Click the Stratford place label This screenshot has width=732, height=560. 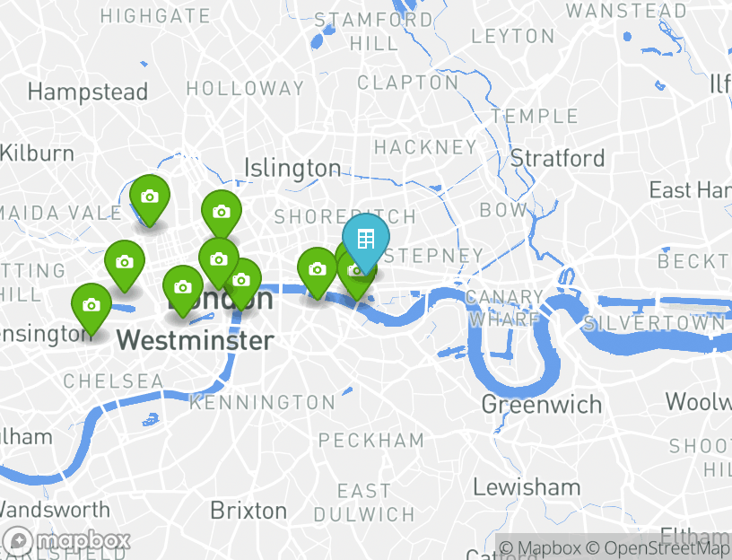pos(557,158)
